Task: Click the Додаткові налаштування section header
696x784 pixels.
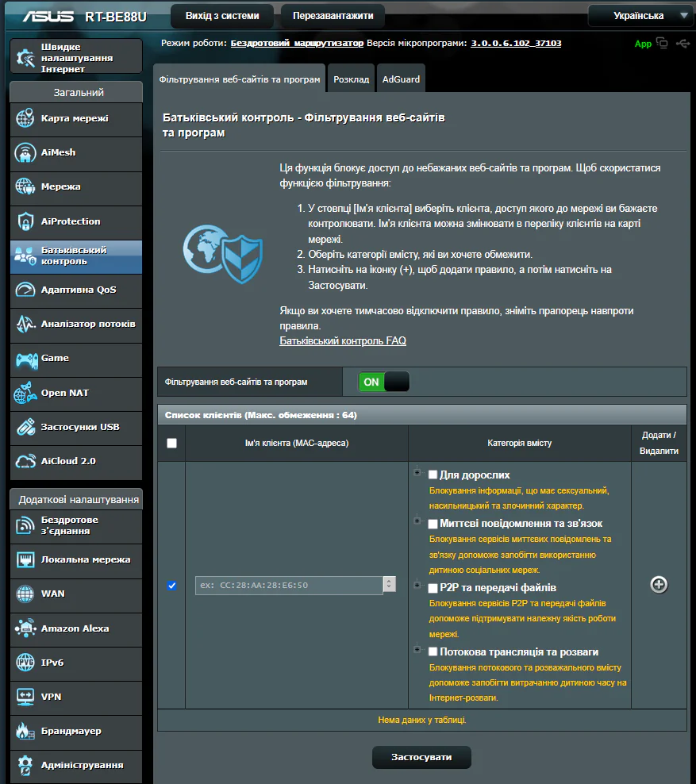Action: tap(76, 499)
